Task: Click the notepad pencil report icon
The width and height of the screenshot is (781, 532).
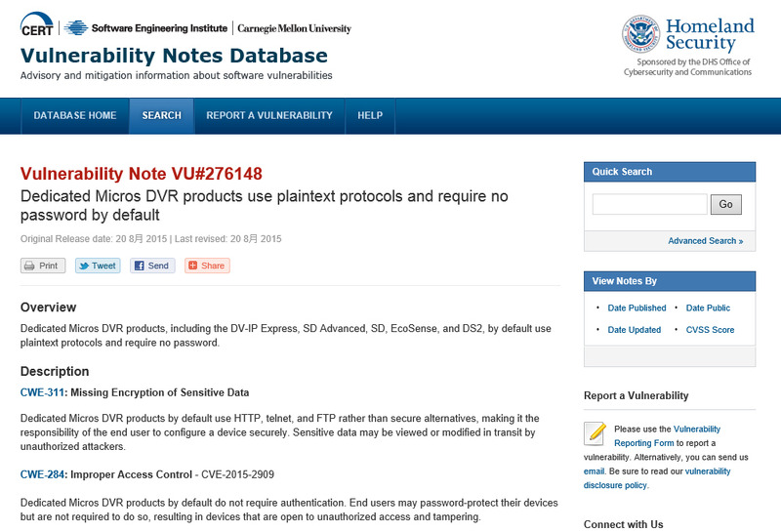Action: tap(595, 433)
